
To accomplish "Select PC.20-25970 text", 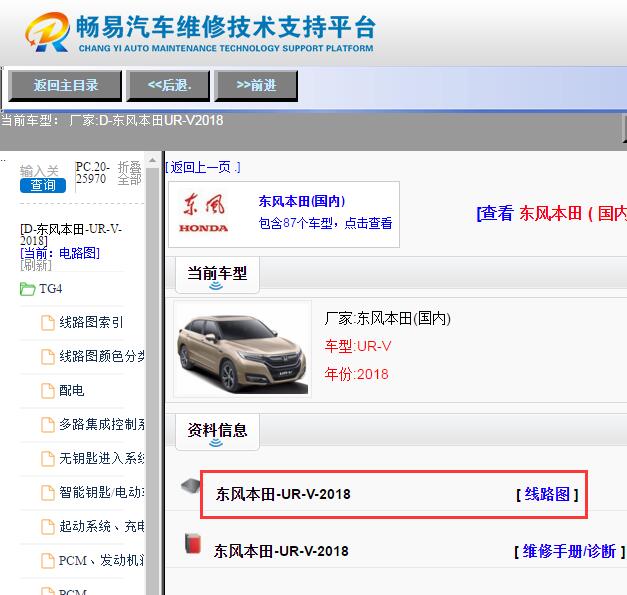I will point(92,172).
